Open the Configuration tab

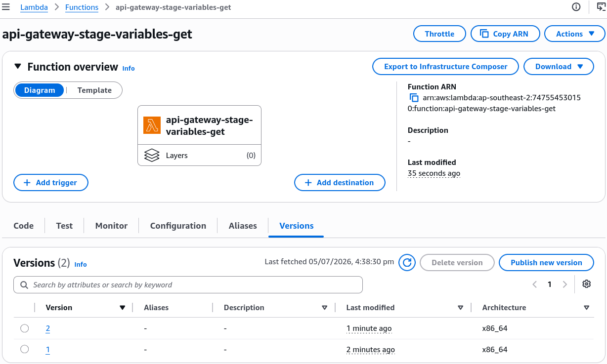[x=178, y=226]
